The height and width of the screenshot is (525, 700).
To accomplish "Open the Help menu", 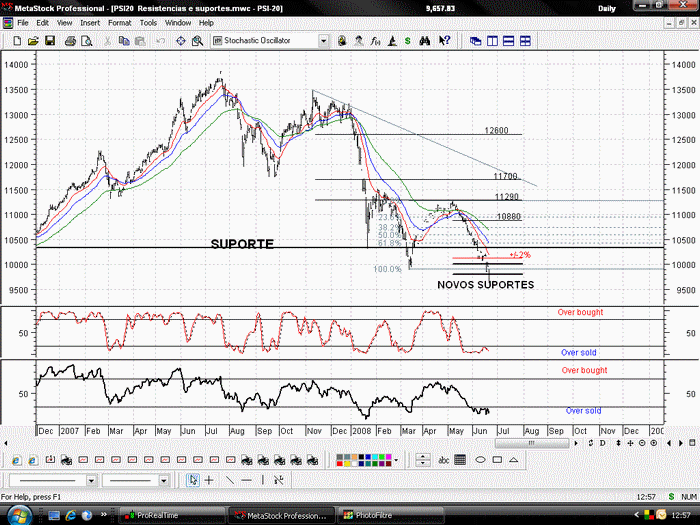I will coord(206,23).
